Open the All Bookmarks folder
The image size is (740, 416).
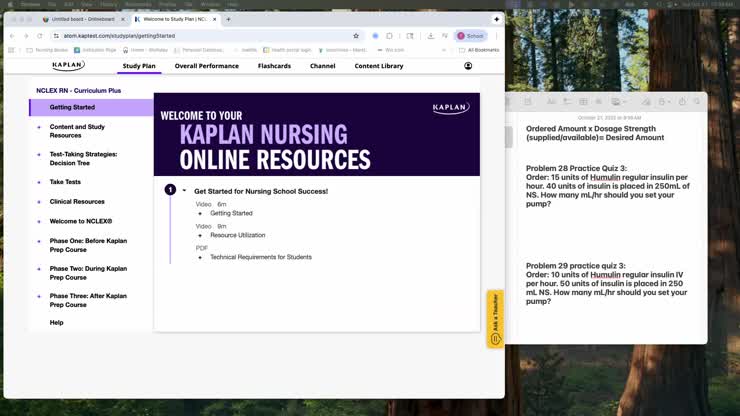coord(479,50)
